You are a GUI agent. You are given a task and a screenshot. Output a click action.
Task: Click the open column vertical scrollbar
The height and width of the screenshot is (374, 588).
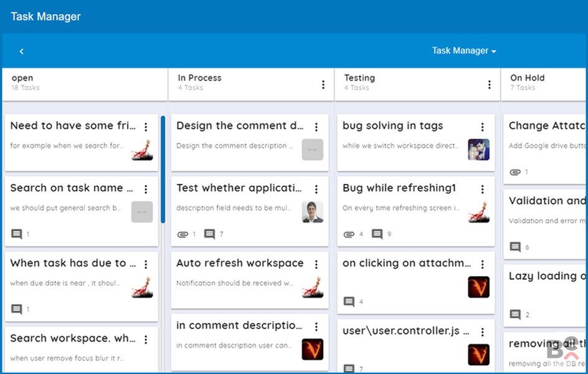point(163,168)
